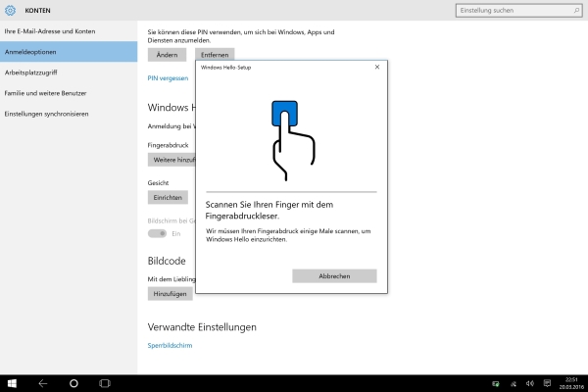Open Einstellungen synchronisieren

69,114
